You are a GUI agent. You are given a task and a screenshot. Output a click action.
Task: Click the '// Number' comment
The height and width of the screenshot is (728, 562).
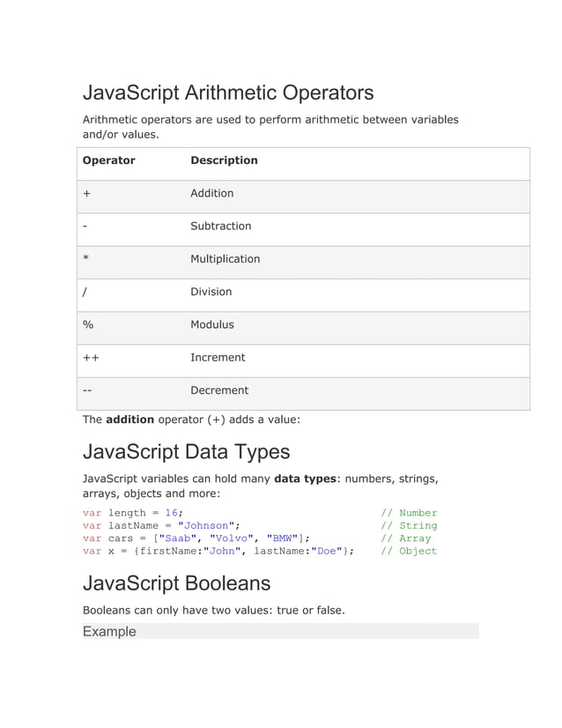pyautogui.click(x=409, y=513)
